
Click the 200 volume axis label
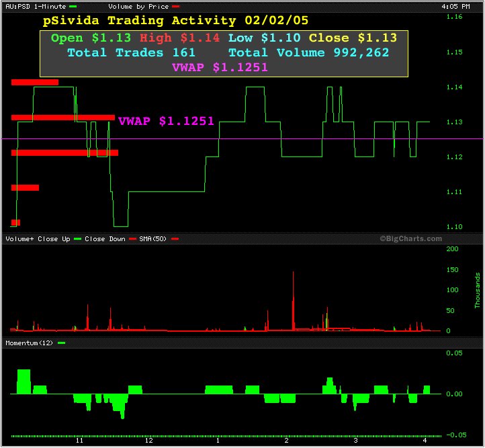[x=452, y=249]
